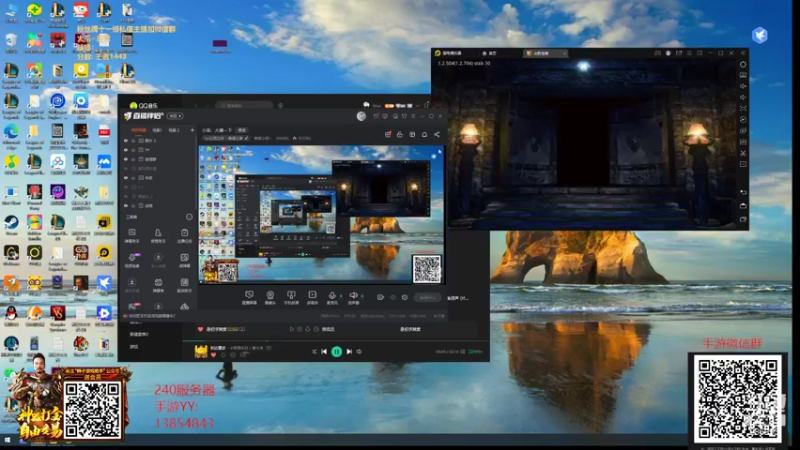This screenshot has width=800, height=450.
Task: Open Steam desktop shortcut
Action: 11,225
